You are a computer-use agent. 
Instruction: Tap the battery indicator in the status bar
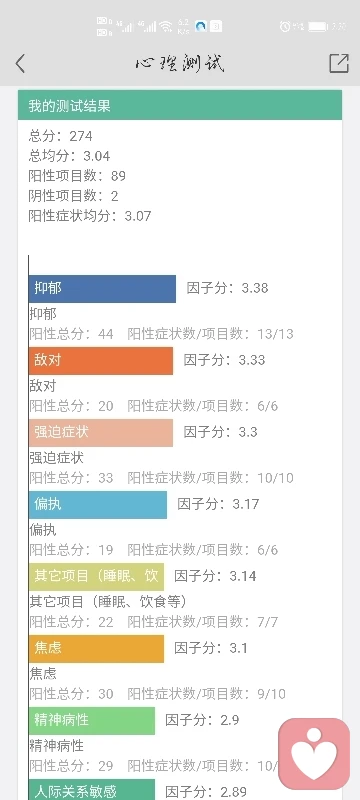318,27
